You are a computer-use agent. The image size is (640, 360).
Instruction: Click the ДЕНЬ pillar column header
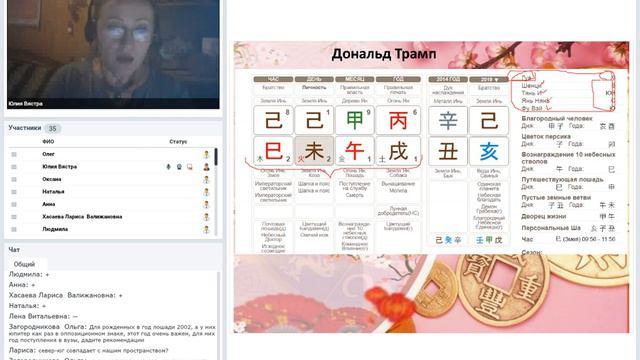(x=314, y=79)
